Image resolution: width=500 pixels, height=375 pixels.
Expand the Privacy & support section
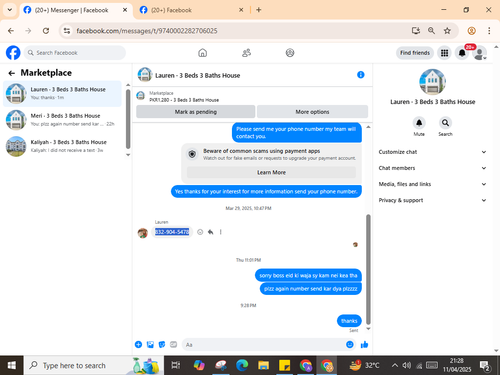[x=432, y=200]
